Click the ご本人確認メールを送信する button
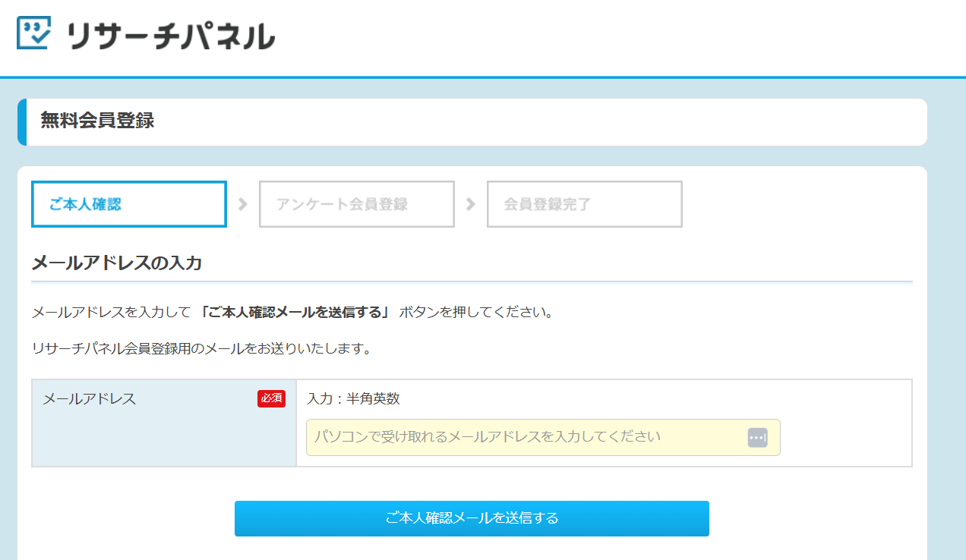The height and width of the screenshot is (560, 966). 472,518
